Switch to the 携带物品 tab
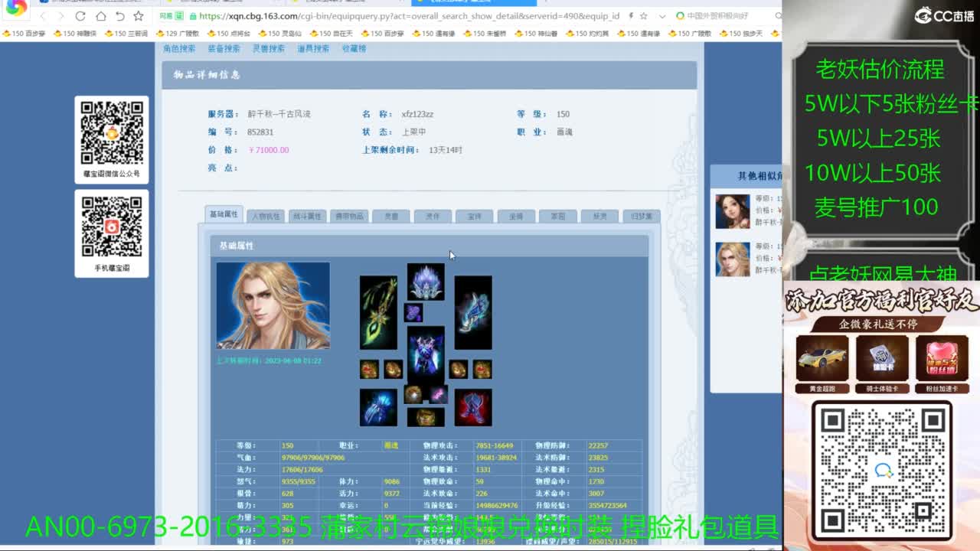The image size is (980, 551). point(350,216)
